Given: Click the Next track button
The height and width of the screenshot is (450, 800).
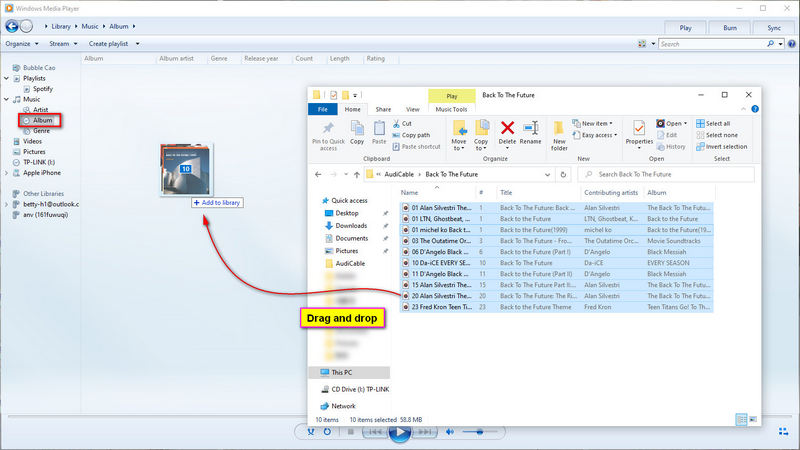Looking at the screenshot, I should pyautogui.click(x=424, y=432).
